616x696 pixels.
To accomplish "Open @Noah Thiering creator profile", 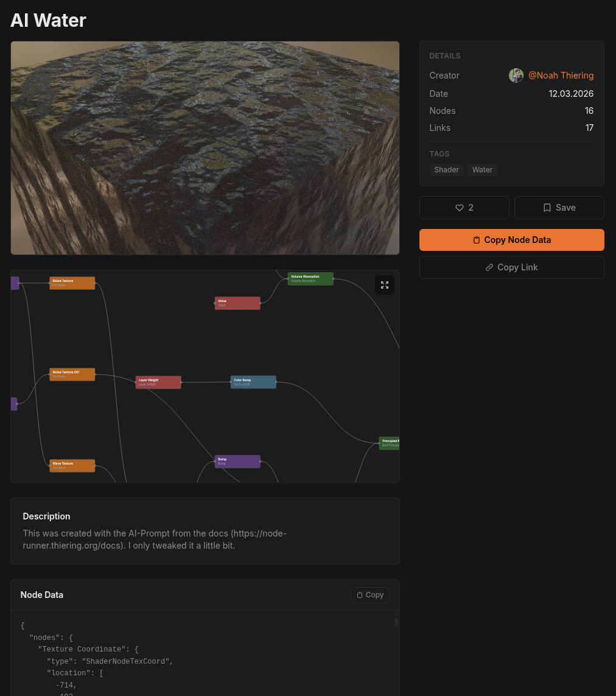I will [561, 76].
